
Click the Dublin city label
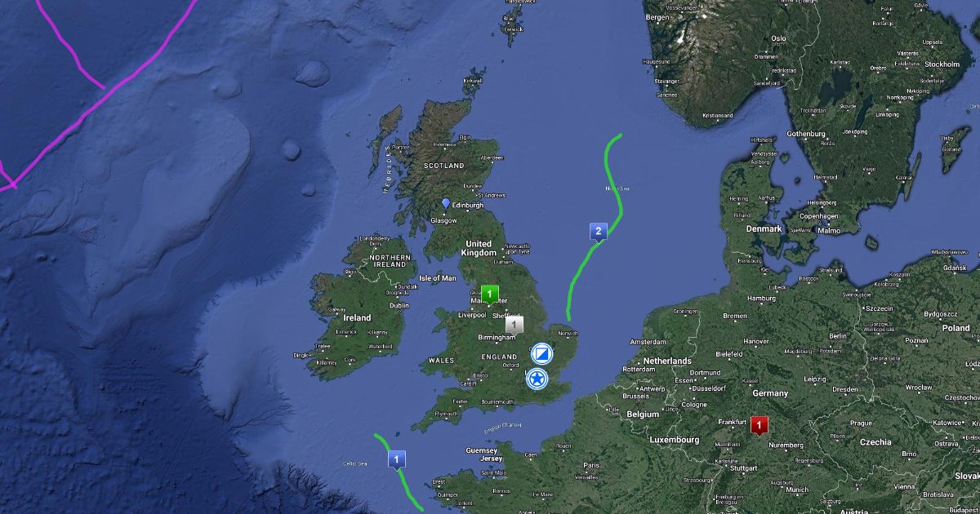coord(399,306)
